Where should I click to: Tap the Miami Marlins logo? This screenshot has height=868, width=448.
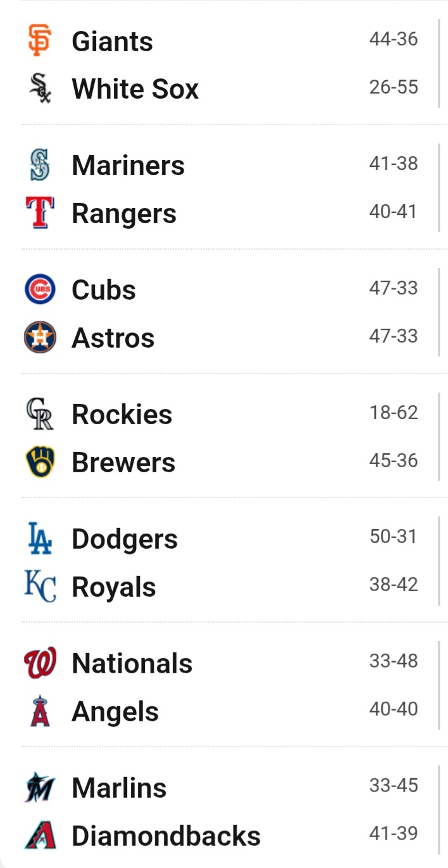tap(40, 787)
